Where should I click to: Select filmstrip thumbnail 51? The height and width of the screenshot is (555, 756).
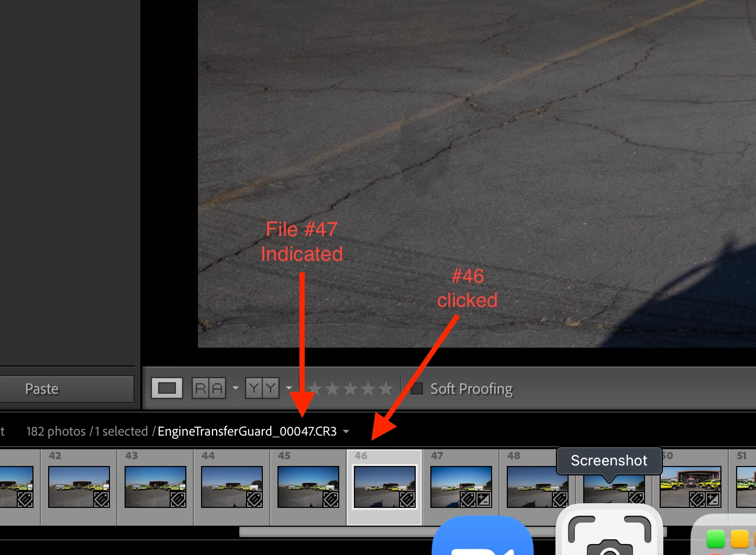click(x=746, y=487)
